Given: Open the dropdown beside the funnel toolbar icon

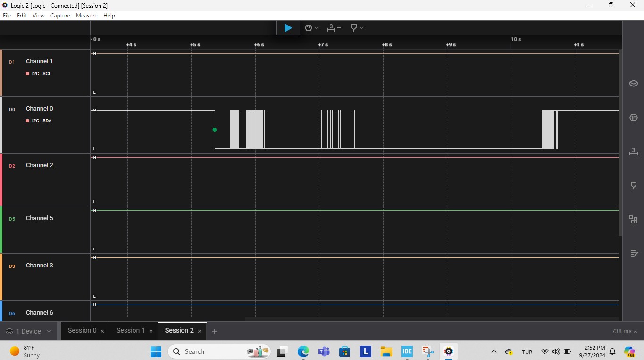Looking at the screenshot, I should pyautogui.click(x=361, y=28).
